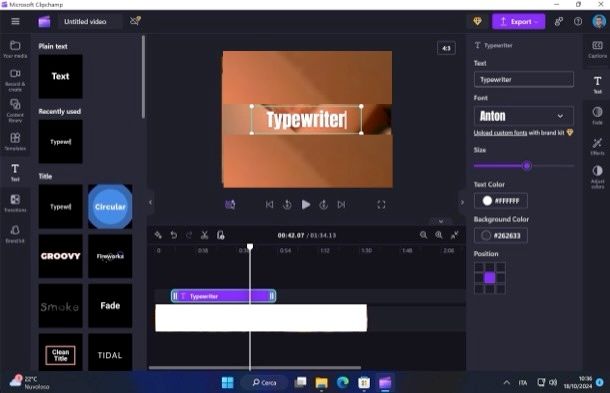Zoom out of the timeline
Image resolution: width=610 pixels, height=393 pixels.
424,235
